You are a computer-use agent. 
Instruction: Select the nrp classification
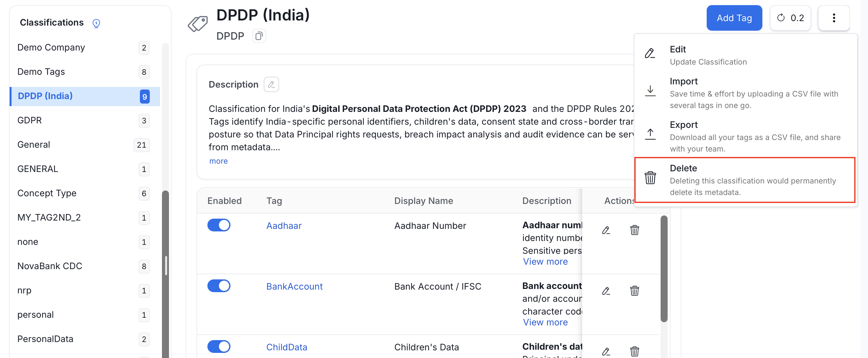click(84, 290)
